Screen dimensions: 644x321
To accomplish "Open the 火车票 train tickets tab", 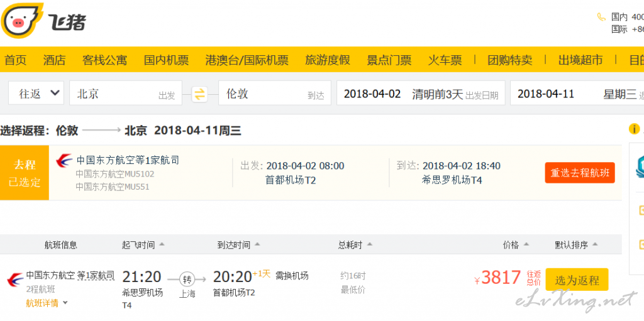I will pos(445,60).
